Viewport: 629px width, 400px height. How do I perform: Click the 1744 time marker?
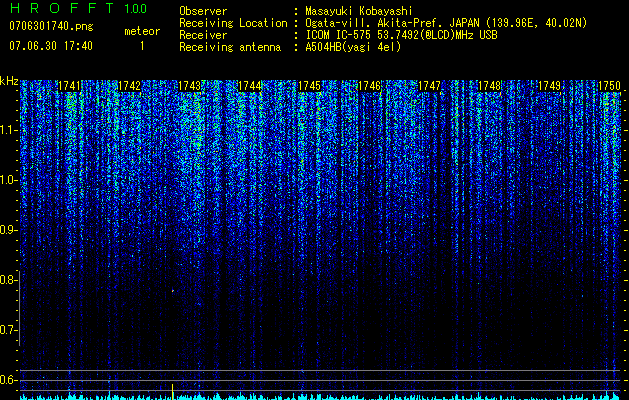(x=250, y=86)
